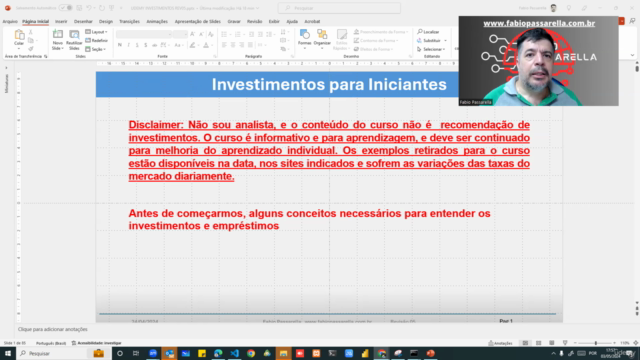Click to add notes in Anotações area
The height and width of the screenshot is (360, 640).
pos(53,329)
